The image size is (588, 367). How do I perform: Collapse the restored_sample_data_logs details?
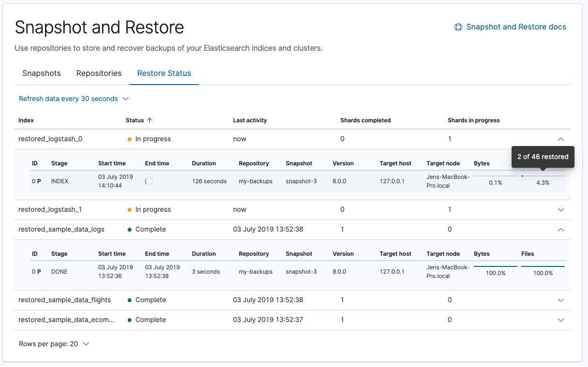560,229
